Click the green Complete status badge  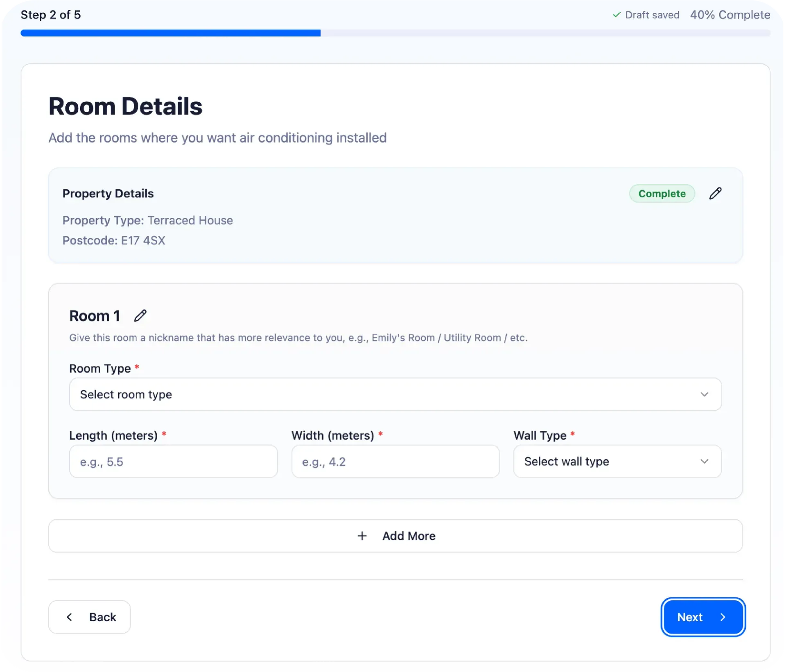pyautogui.click(x=662, y=194)
